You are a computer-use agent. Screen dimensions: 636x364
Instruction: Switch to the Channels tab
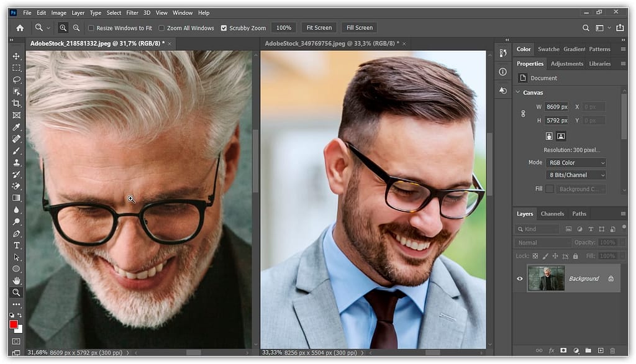[552, 213]
